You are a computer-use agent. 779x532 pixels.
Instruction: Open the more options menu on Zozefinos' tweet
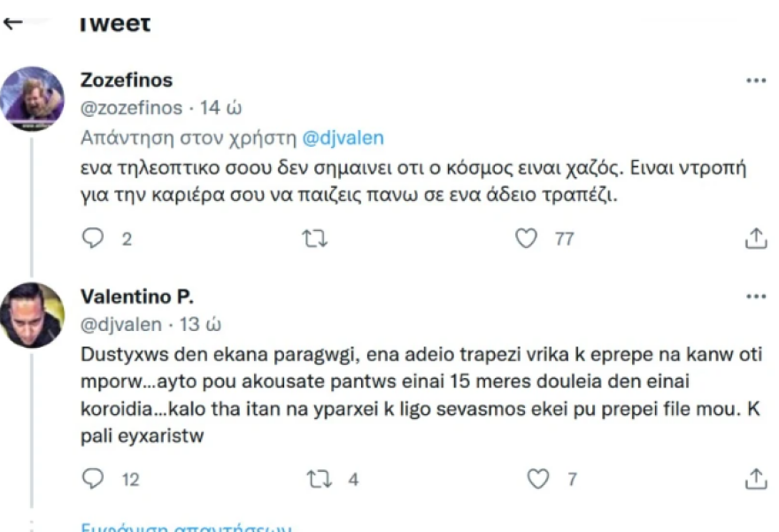[x=757, y=79]
